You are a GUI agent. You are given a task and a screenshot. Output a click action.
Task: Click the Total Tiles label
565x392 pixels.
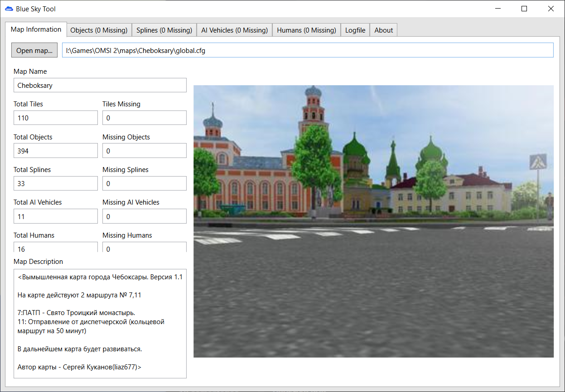coord(29,104)
